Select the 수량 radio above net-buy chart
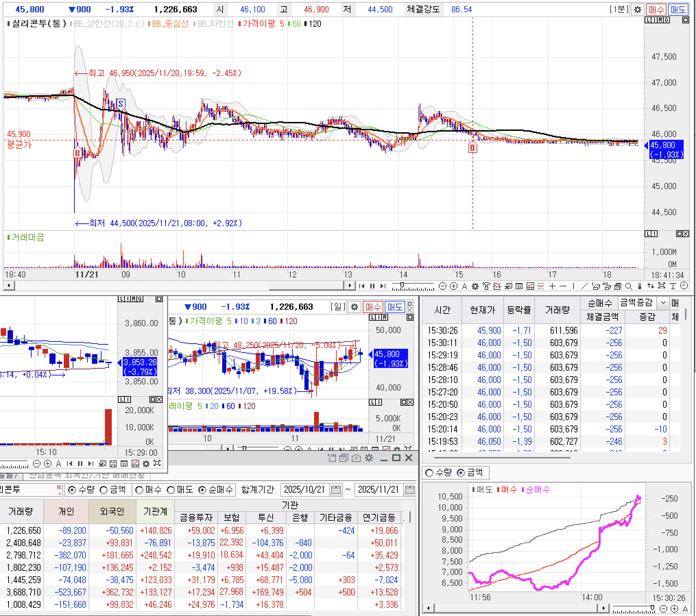Viewport: 696px width, 616px height. tap(429, 473)
